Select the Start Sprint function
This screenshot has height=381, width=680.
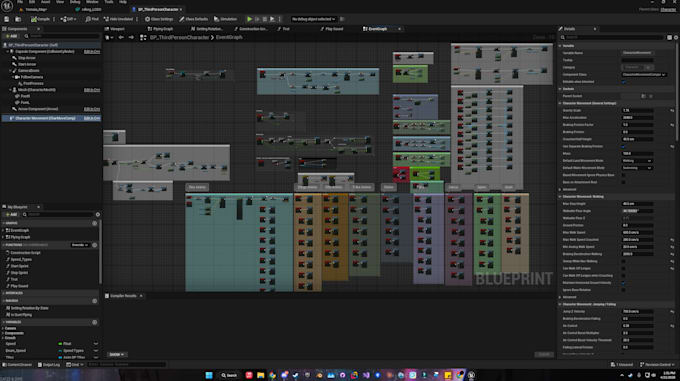pos(20,266)
